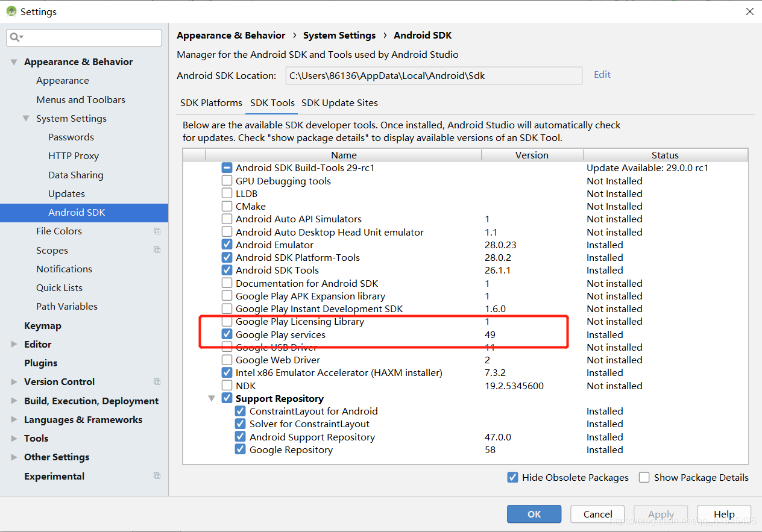Screen dimensions: 762x532
Task: Click the project icon beside Version Control
Action: coord(157,382)
